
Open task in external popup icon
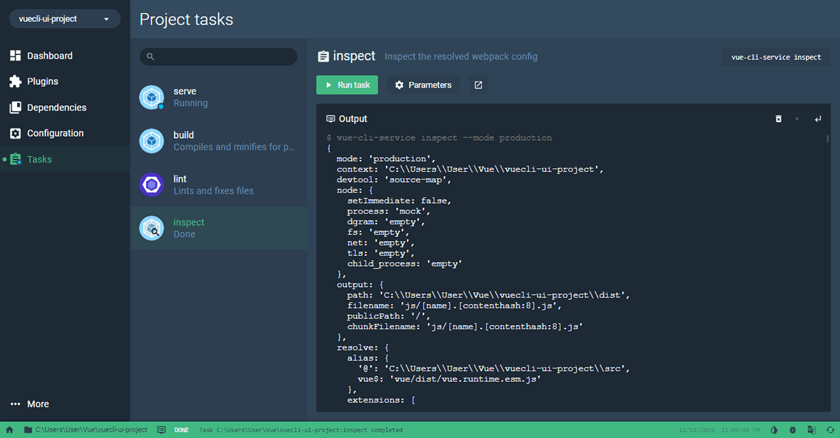click(x=478, y=85)
